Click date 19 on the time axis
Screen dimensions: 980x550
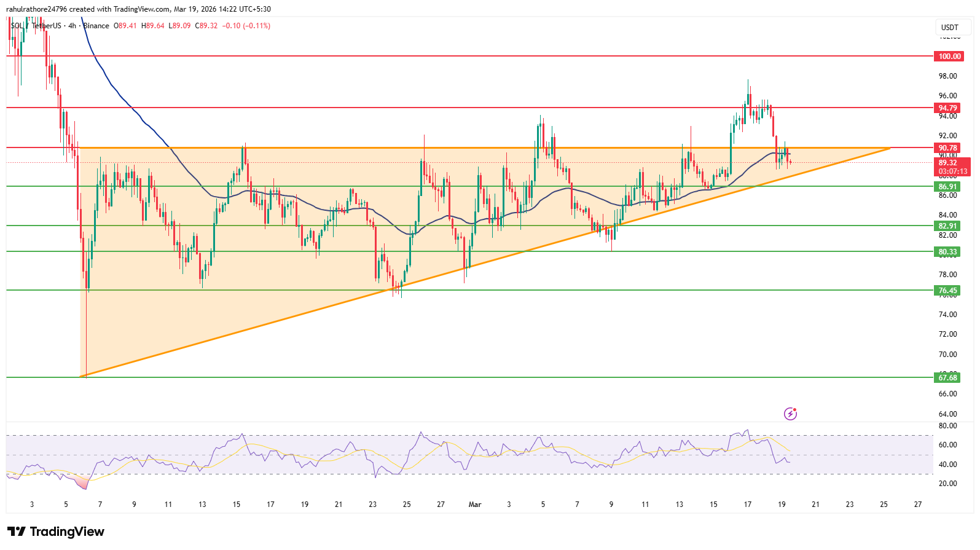(x=782, y=505)
